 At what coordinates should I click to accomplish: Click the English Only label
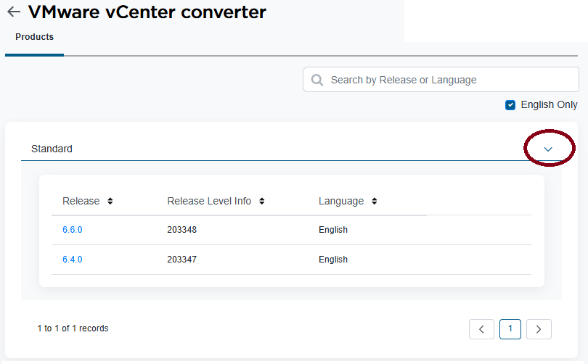(549, 104)
